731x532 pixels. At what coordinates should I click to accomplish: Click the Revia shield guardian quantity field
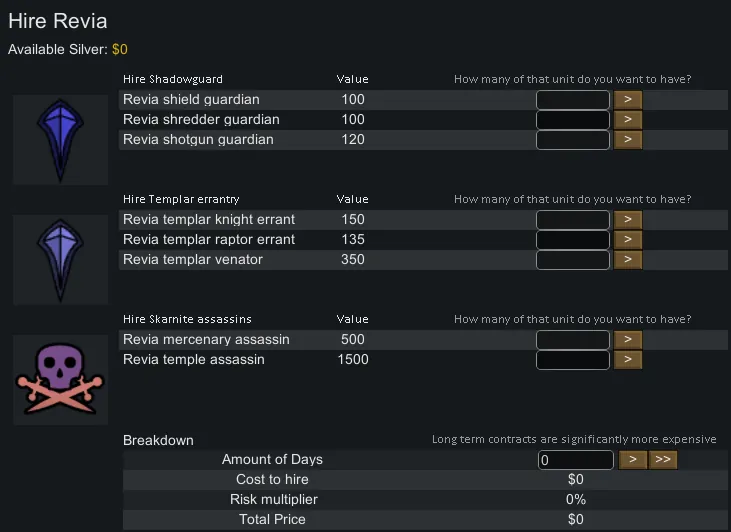[573, 100]
